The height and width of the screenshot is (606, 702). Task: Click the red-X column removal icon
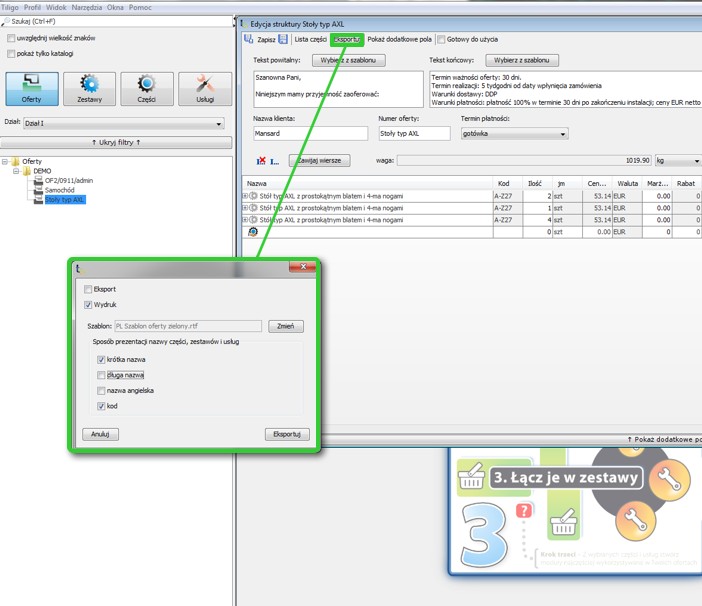[x=261, y=160]
